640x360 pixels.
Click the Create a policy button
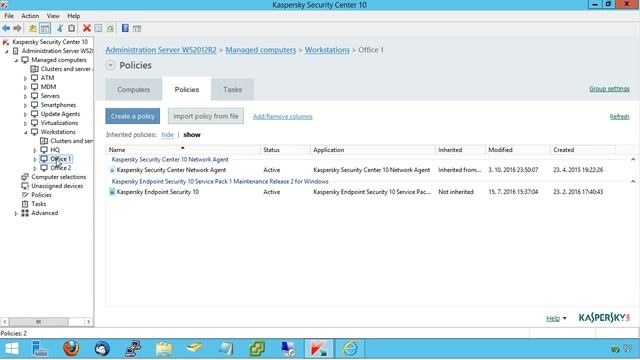133,116
